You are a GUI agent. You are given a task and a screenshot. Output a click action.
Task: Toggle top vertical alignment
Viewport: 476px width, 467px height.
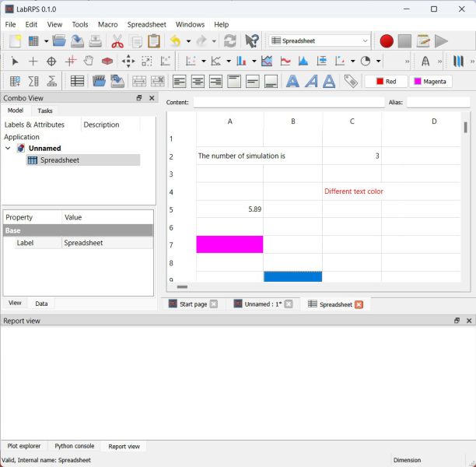pyautogui.click(x=234, y=82)
